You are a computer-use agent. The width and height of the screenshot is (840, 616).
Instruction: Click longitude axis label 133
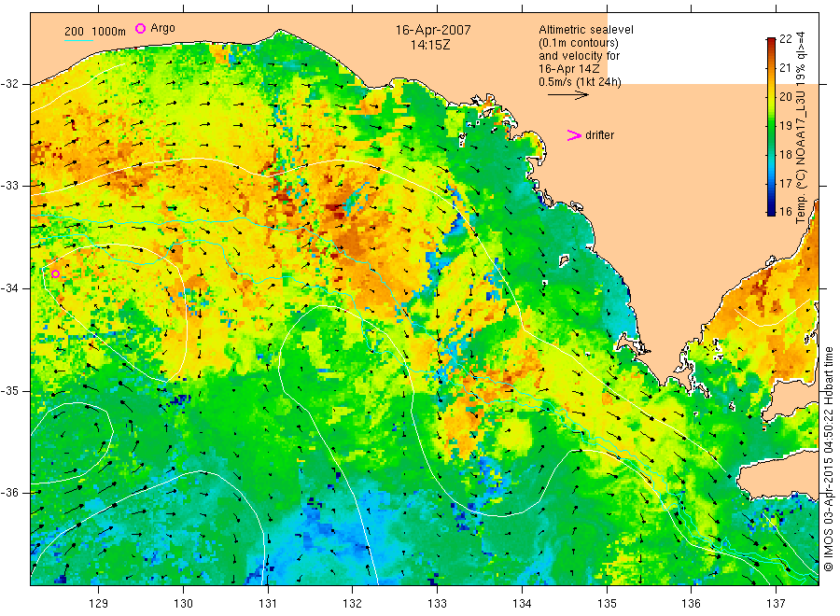437,604
